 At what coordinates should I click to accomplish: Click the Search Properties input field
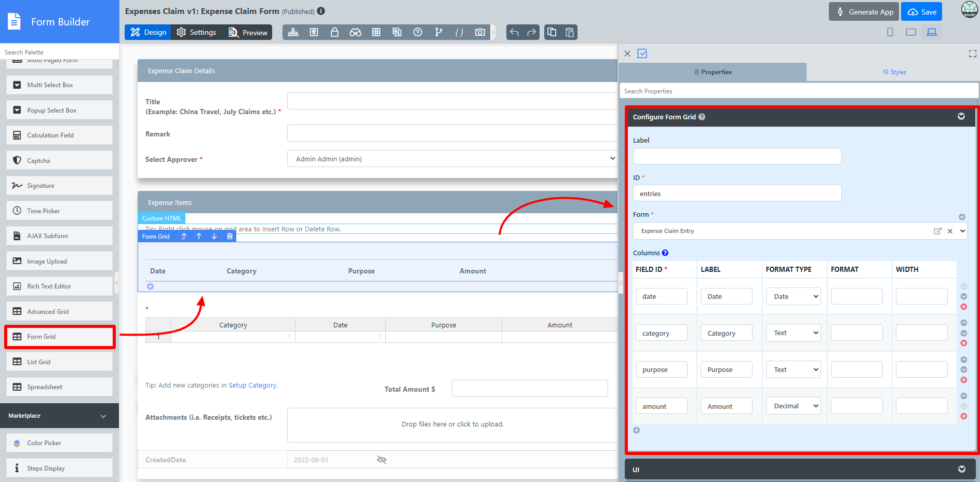click(x=799, y=91)
